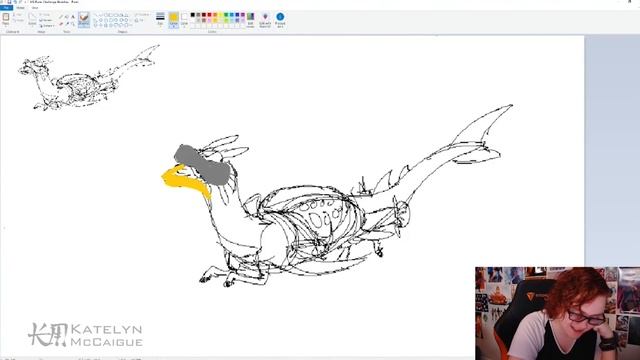Open Edit colors dialog
The height and width of the screenshot is (360, 640).
pos(250,19)
